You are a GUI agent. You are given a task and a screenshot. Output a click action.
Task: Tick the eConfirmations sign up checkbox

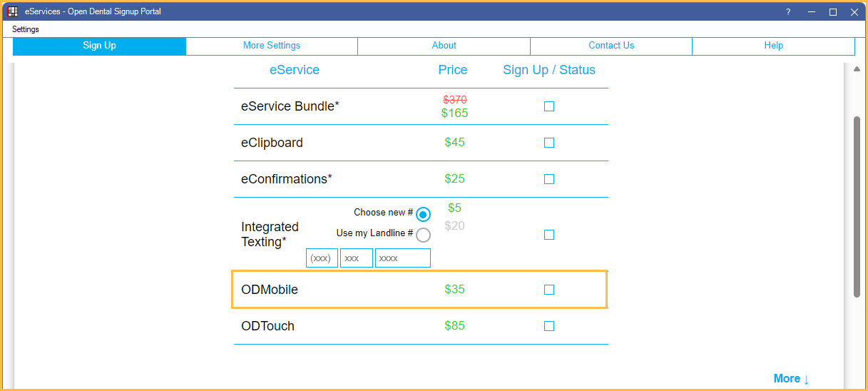549,179
